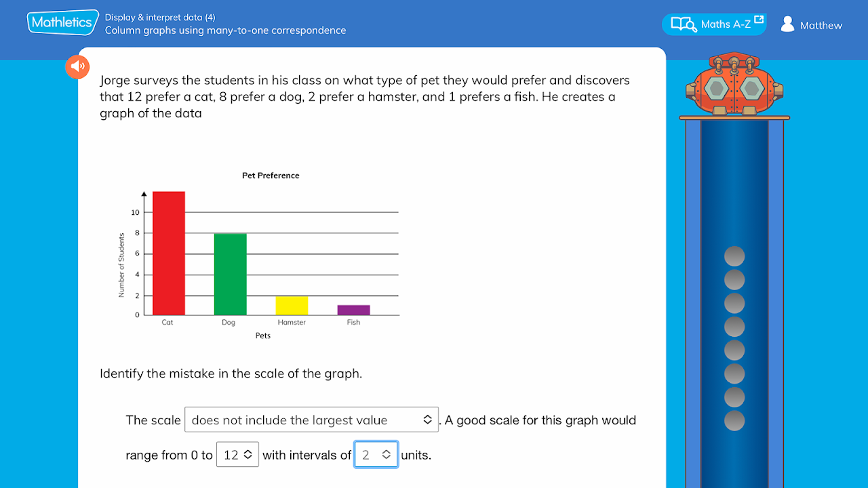Click the Matthew account name

tap(821, 26)
